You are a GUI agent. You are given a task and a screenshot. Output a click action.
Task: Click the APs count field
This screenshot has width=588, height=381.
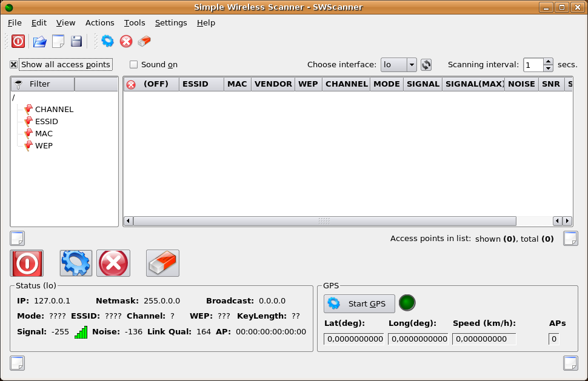pyautogui.click(x=554, y=339)
